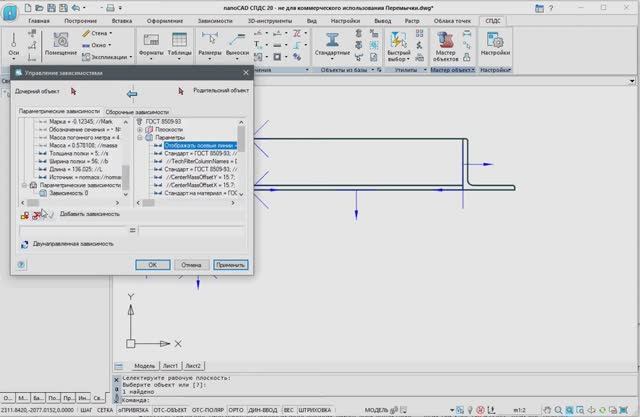Pick parent object with the arrow next to Родительский объект

181,91
